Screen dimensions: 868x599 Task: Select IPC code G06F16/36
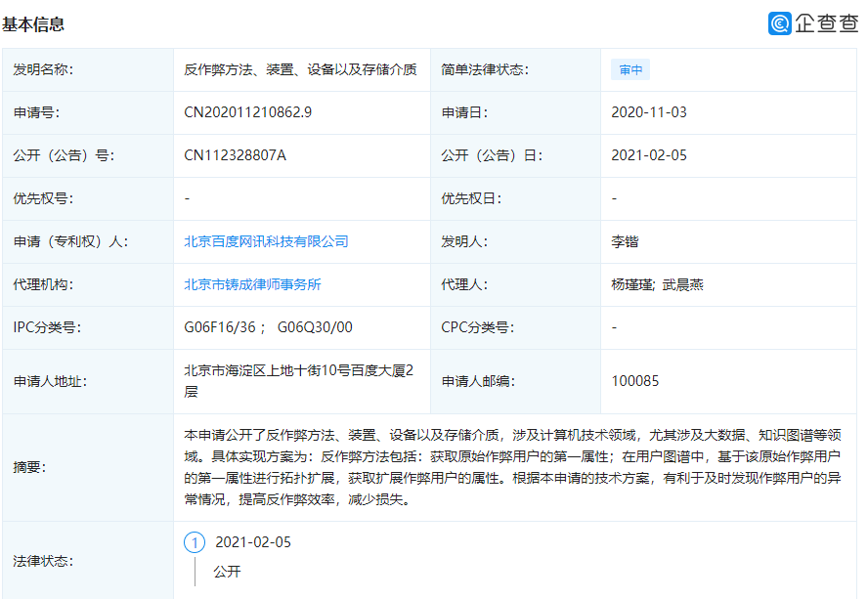click(220, 327)
